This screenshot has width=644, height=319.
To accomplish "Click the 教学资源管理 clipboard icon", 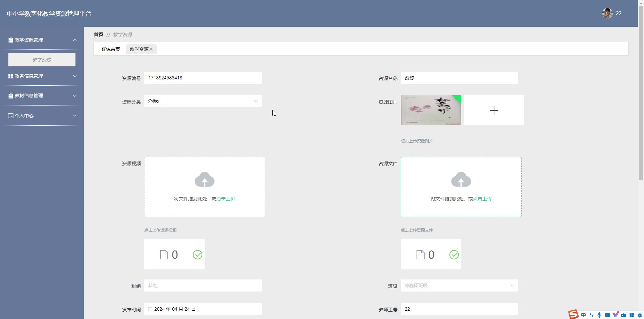I will pos(11,40).
